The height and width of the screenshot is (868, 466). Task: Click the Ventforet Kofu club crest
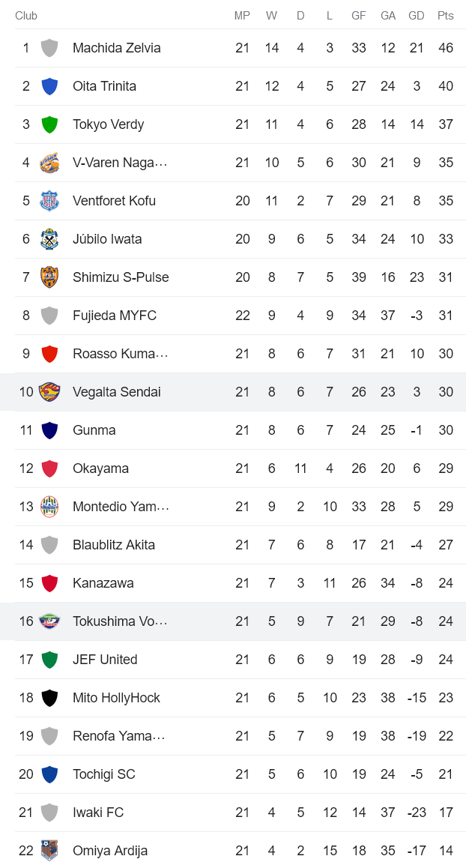click(49, 201)
